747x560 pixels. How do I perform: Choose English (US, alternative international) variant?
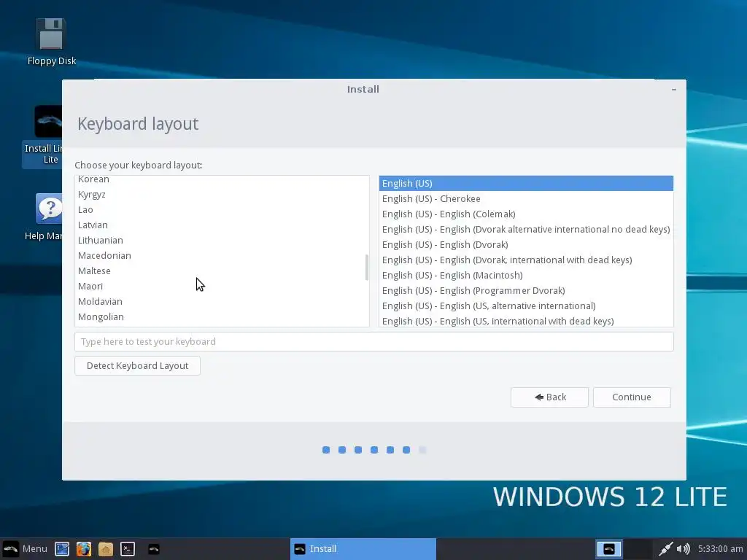526,306
